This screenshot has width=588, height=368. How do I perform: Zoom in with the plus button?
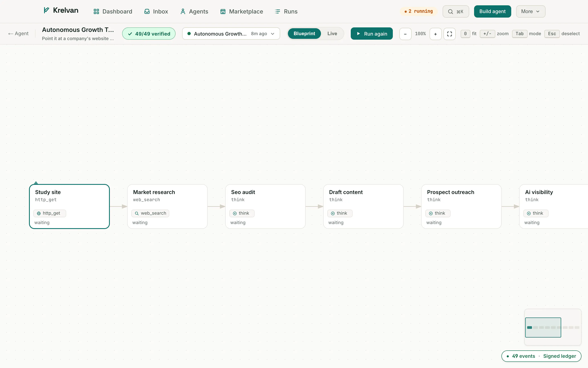(x=435, y=34)
